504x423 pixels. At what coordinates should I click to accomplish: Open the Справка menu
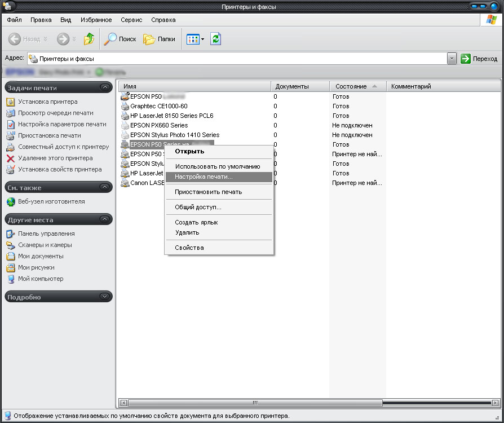[163, 20]
